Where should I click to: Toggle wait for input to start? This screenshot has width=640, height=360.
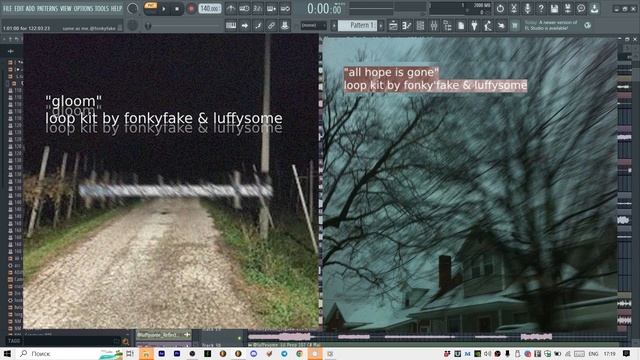(244, 9)
